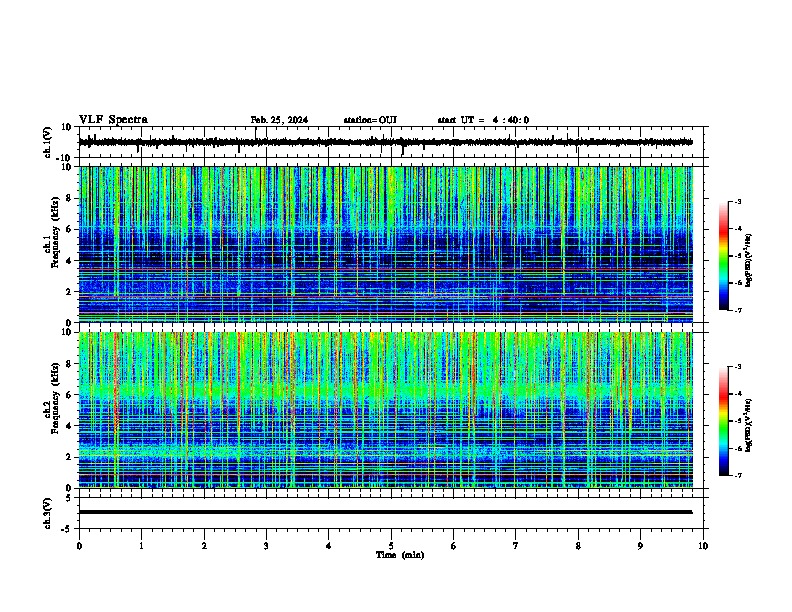Click the ch.1 voltage waveform trace
Viewport: 792px width, 612px height.
pyautogui.click(x=385, y=142)
